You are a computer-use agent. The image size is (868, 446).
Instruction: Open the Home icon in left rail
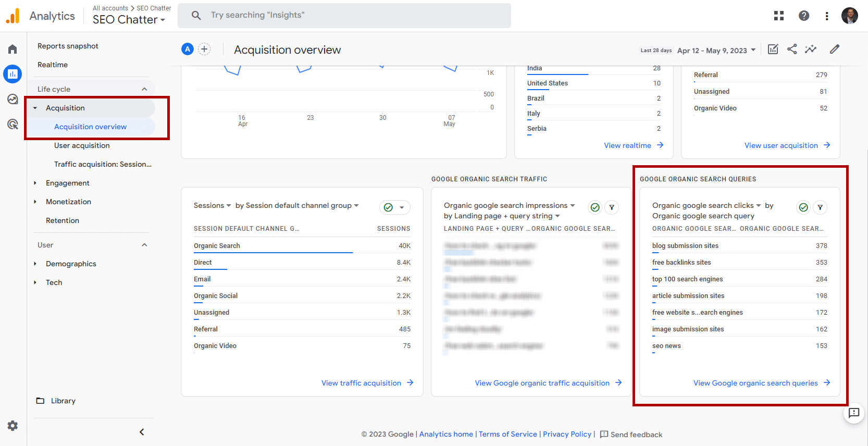[13, 49]
